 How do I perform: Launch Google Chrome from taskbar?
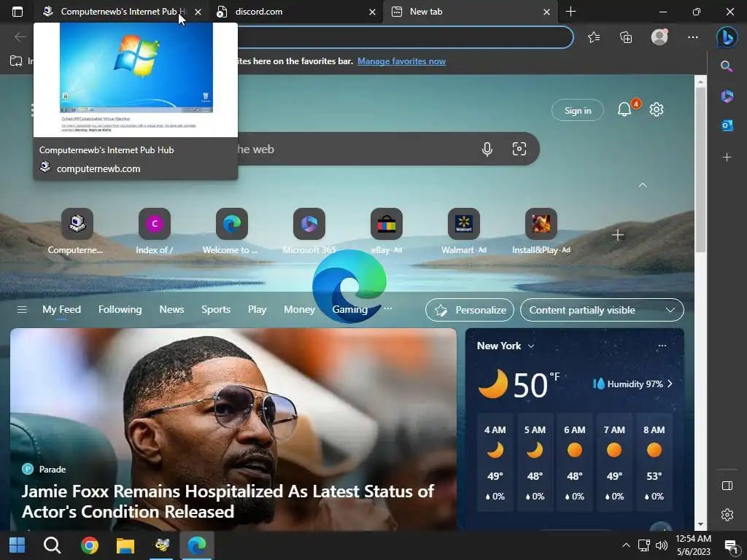pyautogui.click(x=89, y=545)
